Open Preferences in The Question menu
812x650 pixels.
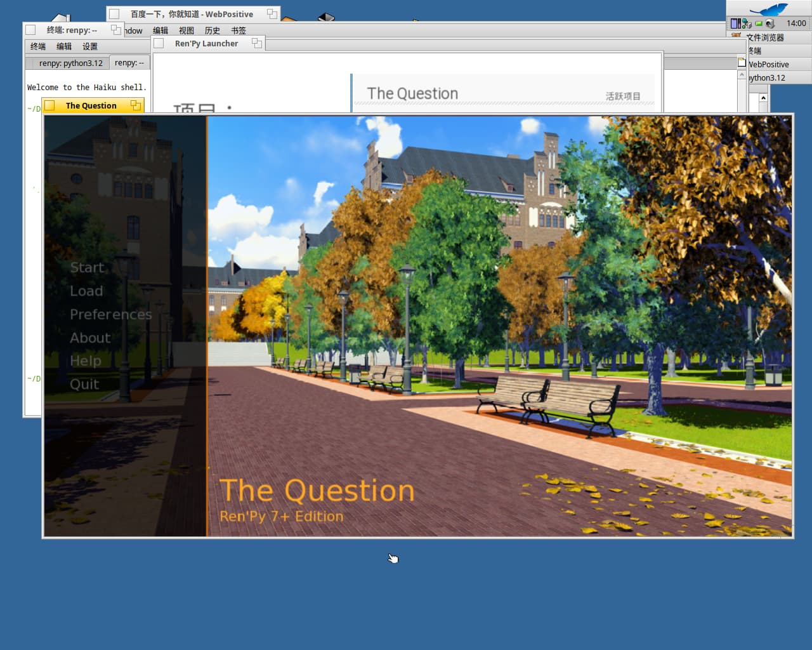(111, 315)
